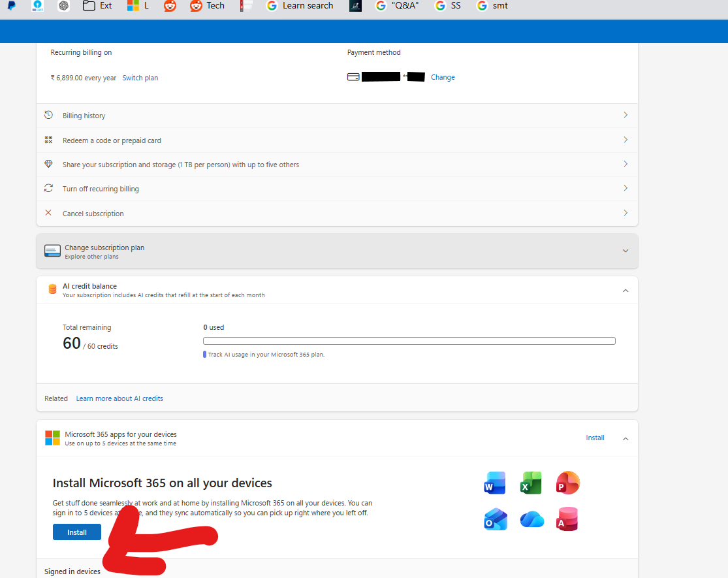
Task: Select Turn off recurring billing text
Action: 101,189
